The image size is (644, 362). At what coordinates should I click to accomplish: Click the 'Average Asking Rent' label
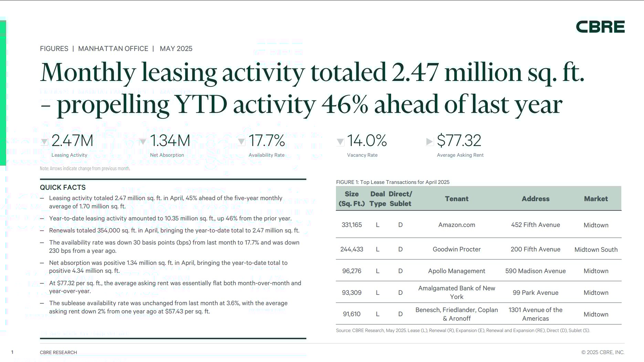click(x=460, y=155)
